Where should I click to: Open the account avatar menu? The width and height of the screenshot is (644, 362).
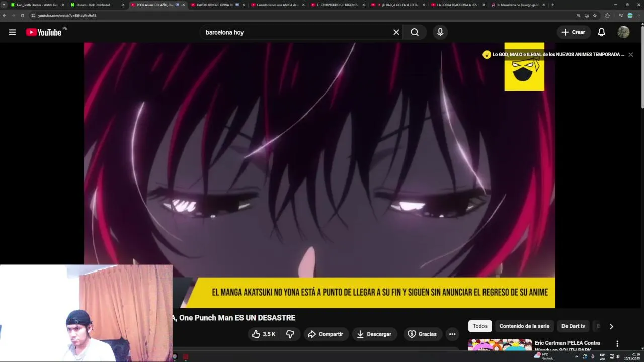point(623,32)
